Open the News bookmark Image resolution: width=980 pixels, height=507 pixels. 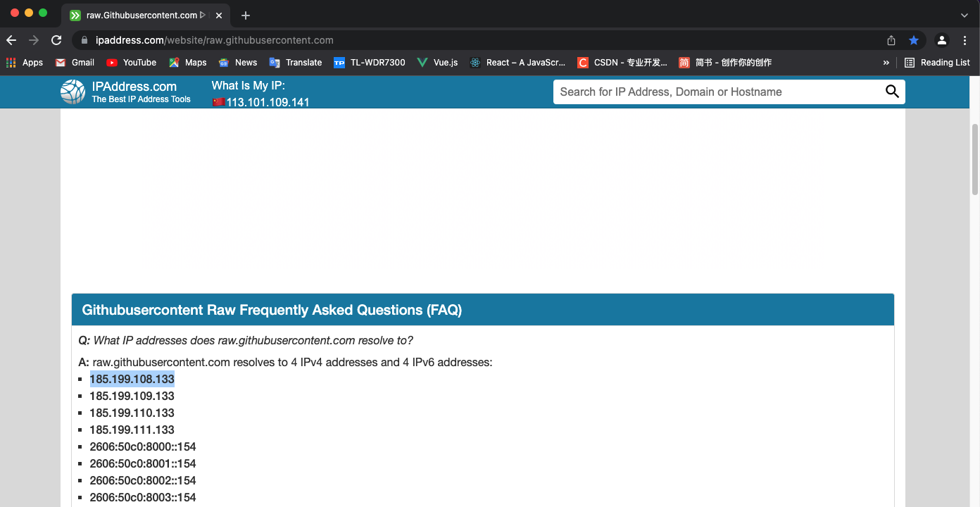238,62
